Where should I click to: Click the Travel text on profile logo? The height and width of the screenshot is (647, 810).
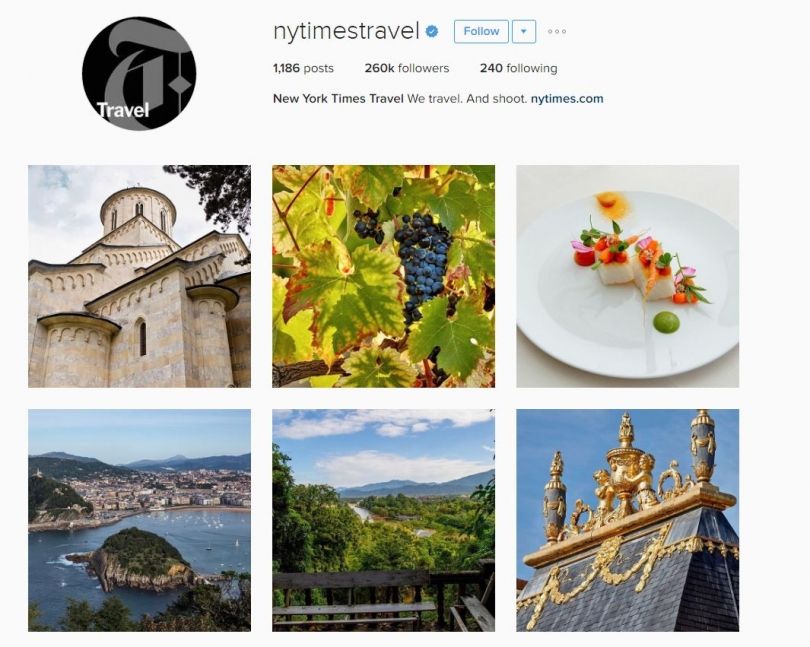coord(123,110)
